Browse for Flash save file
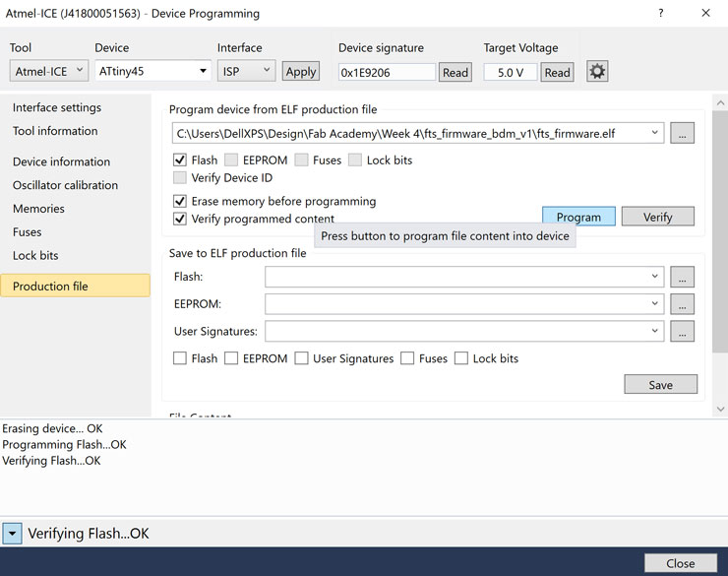Viewport: 728px width, 576px height. 682,277
